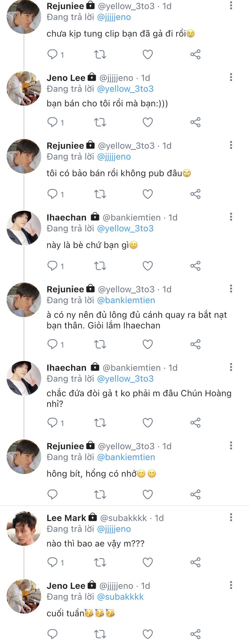This screenshot has width=249, height=644.
Task: Open @subakkkk mention in Jeno Lee's reply
Action: 120,597
